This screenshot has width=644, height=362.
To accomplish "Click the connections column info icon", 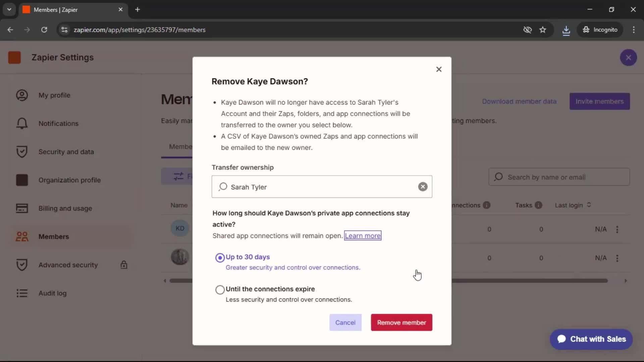I will coord(487,205).
